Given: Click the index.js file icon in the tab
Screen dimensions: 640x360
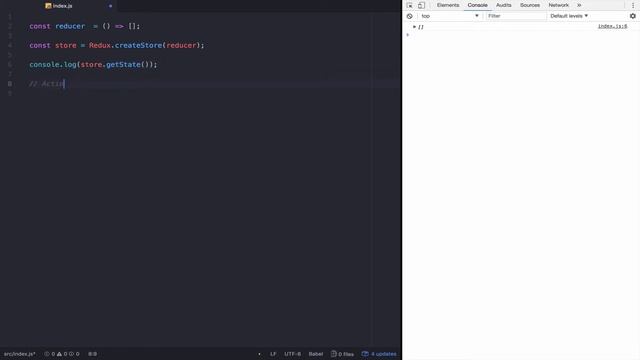Looking at the screenshot, I should click(x=48, y=6).
